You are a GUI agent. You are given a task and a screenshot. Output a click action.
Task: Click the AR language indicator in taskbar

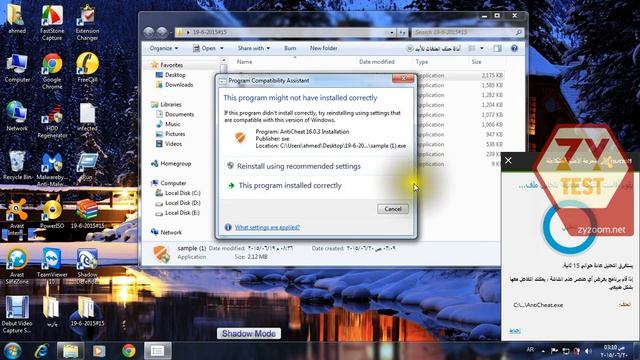[x=530, y=350]
